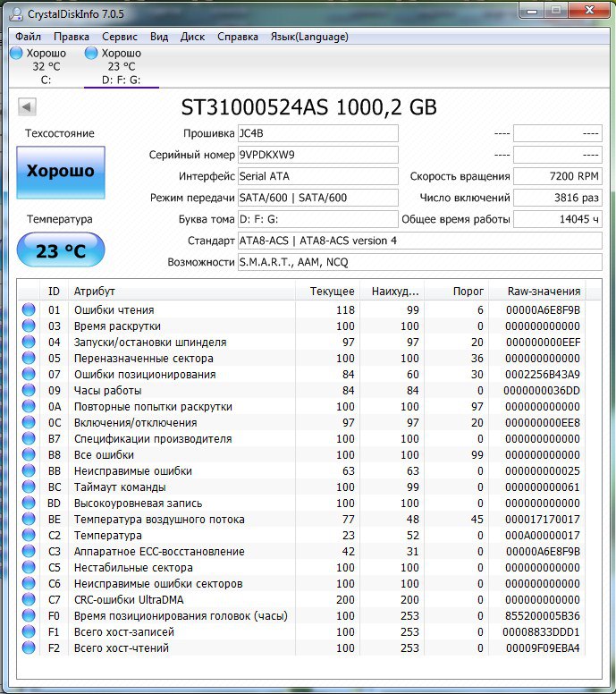This screenshot has height=694, width=616.
Task: Click the 23 °C temperature button
Action: 61,250
